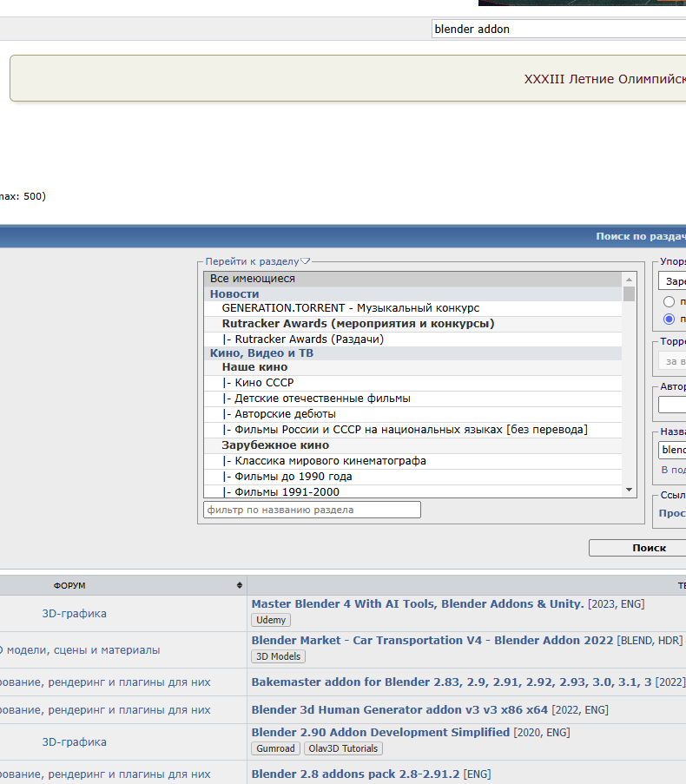Select 'Rutracker Awards (мероприятия и конкурсы)' section

412,324
